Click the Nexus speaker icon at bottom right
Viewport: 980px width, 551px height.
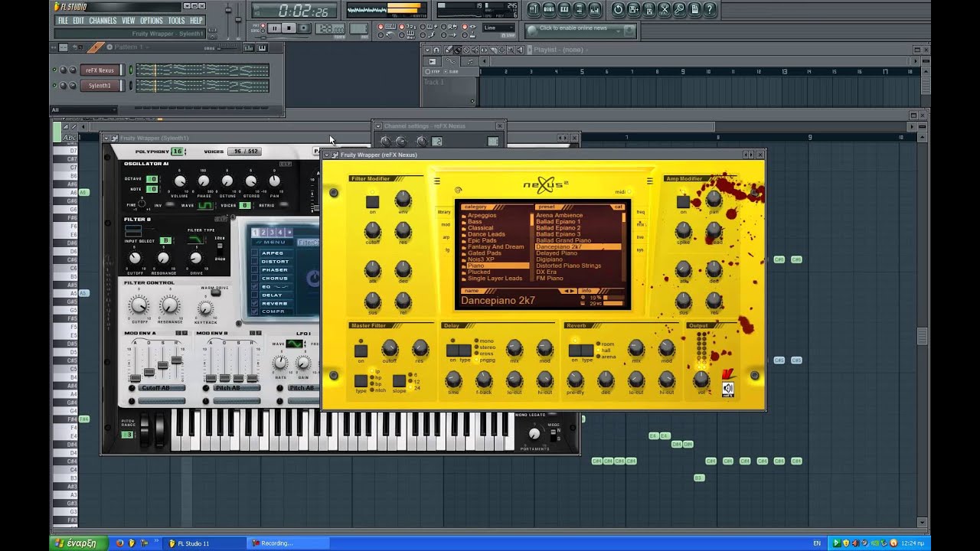[728, 389]
